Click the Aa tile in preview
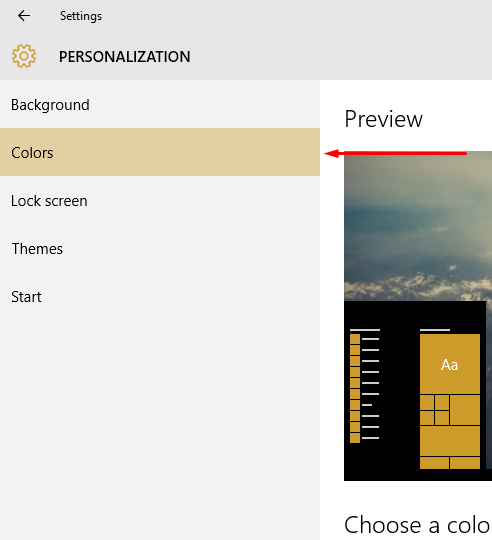Image resolution: width=492 pixels, height=540 pixels. [450, 364]
